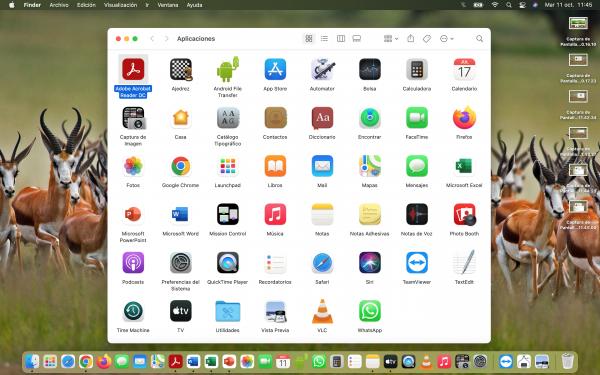Viewport: 600px width, 375px height.
Task: Select Preferencias del Sistema app icon
Action: (x=181, y=263)
